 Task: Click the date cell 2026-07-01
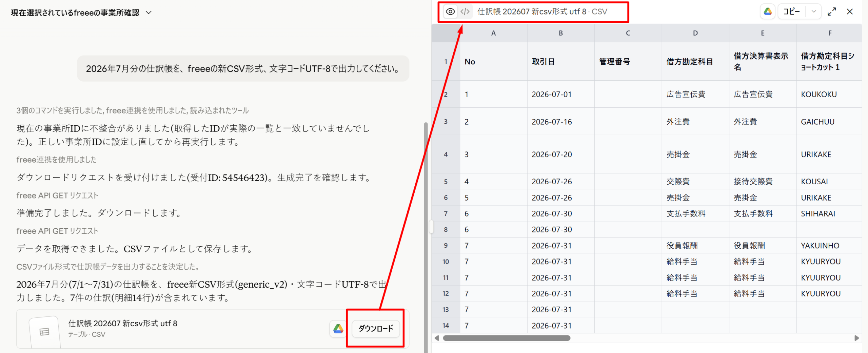561,95
